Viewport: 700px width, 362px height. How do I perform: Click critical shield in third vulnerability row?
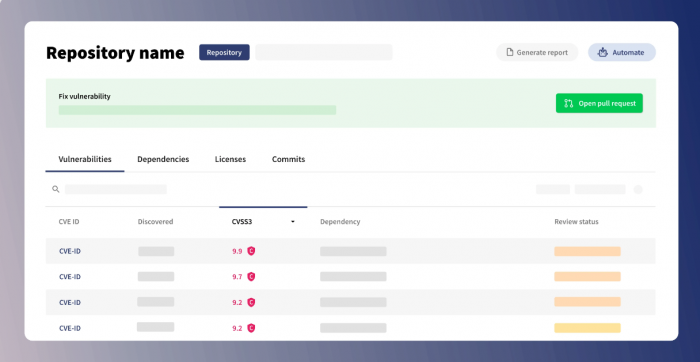tap(251, 303)
